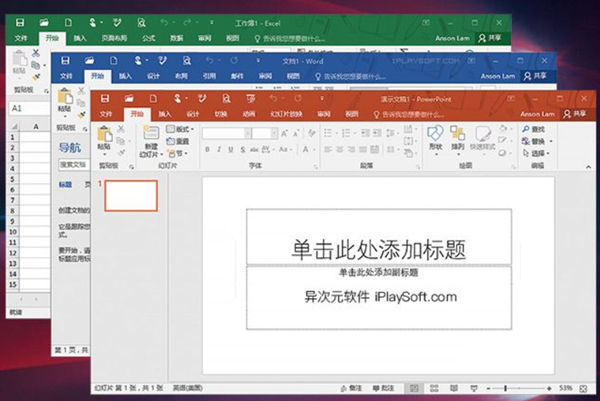Click the Paste icon in PowerPoint ribbon
This screenshot has height=401, width=600.
(106, 135)
